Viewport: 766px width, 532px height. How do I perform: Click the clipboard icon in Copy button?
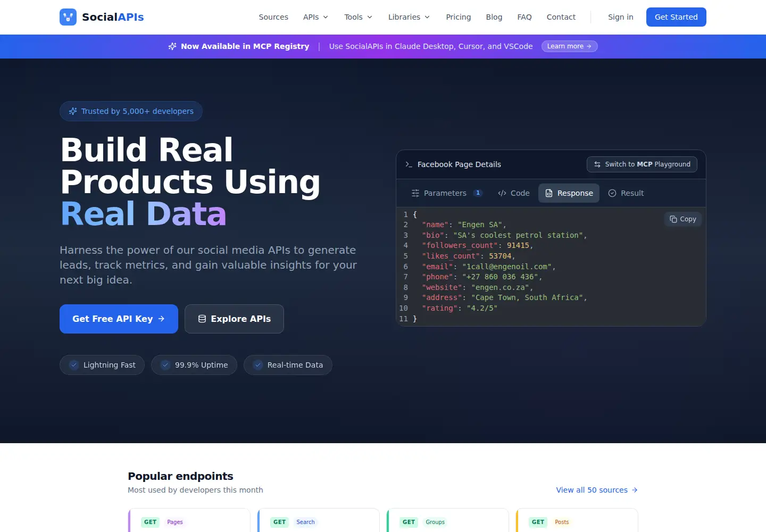pyautogui.click(x=673, y=219)
